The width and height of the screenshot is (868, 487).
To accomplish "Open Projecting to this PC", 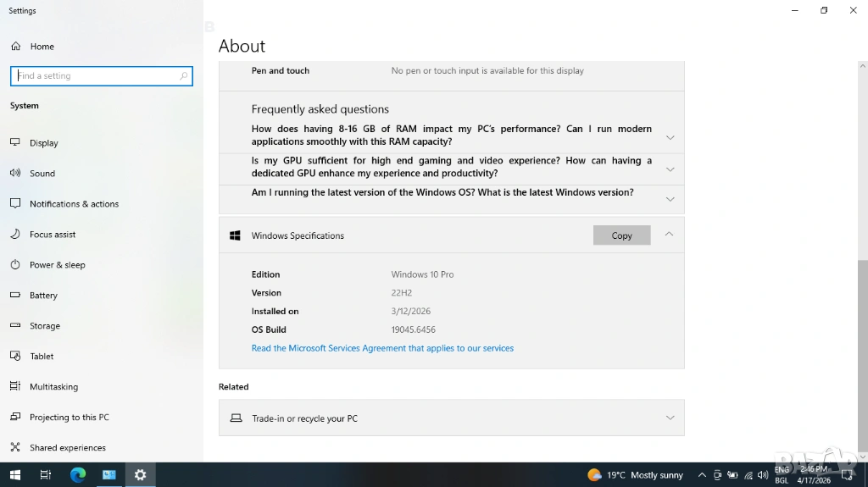I will 69,418.
